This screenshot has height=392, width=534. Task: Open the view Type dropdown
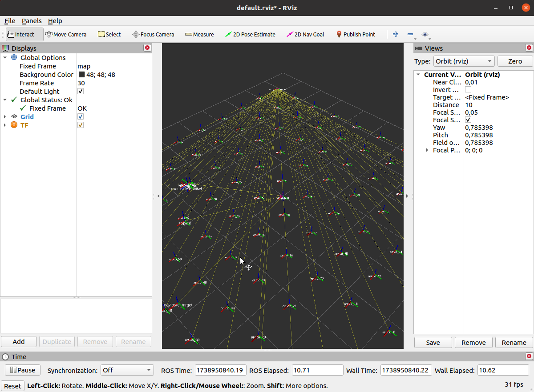pos(464,61)
